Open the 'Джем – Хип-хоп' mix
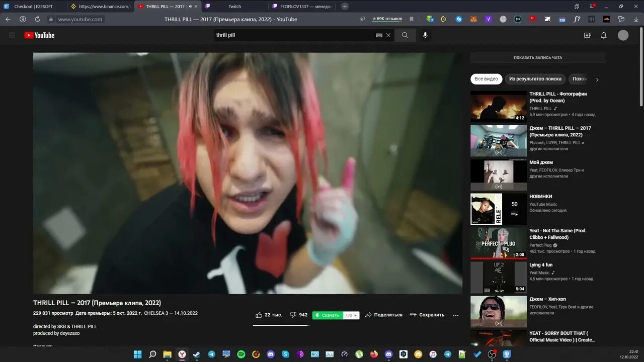 click(499, 311)
